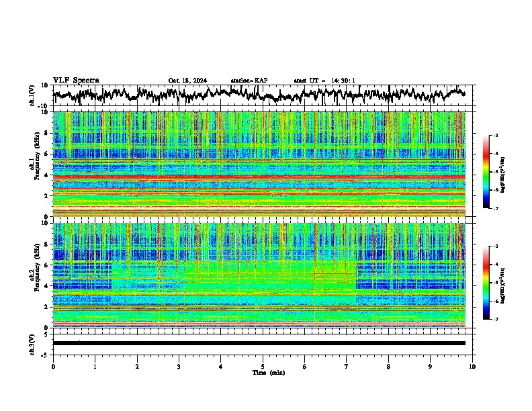Click the "5" minute time tick label
The image size is (532, 411).
tap(263, 367)
